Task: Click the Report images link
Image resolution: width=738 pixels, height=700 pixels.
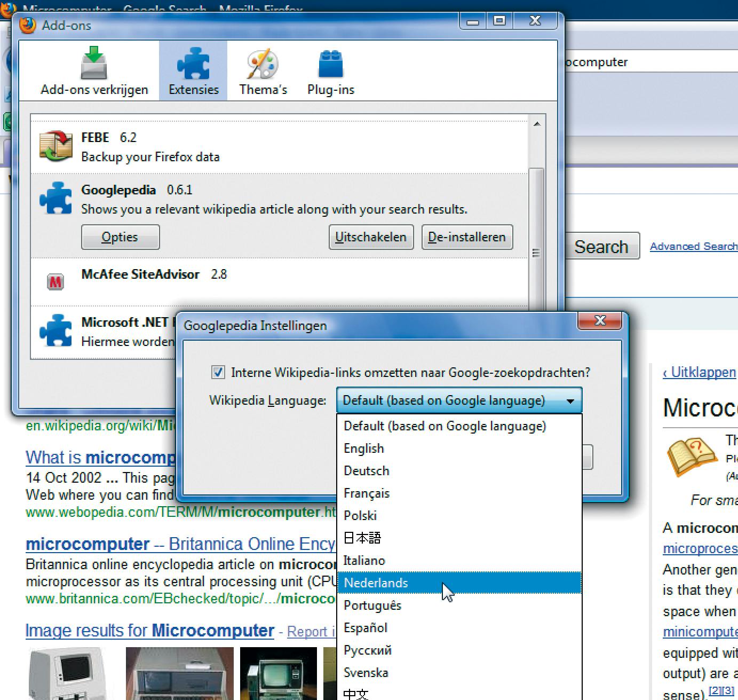Action: click(312, 632)
